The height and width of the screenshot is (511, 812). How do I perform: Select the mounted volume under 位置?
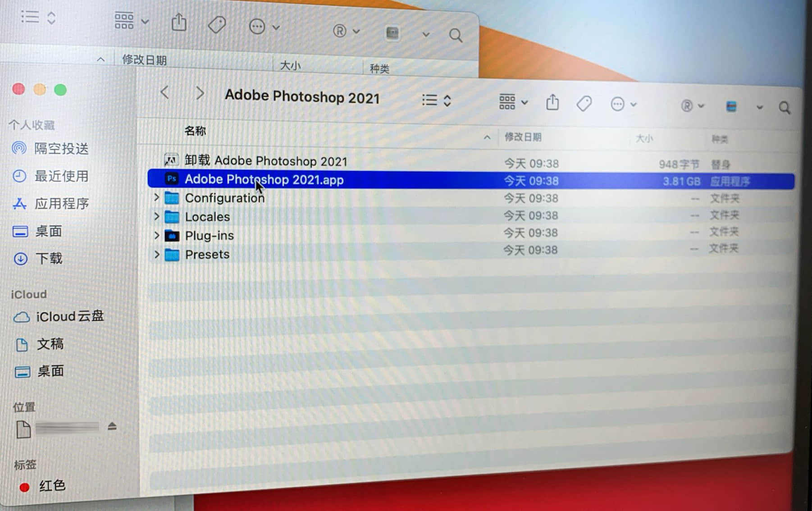pyautogui.click(x=58, y=428)
